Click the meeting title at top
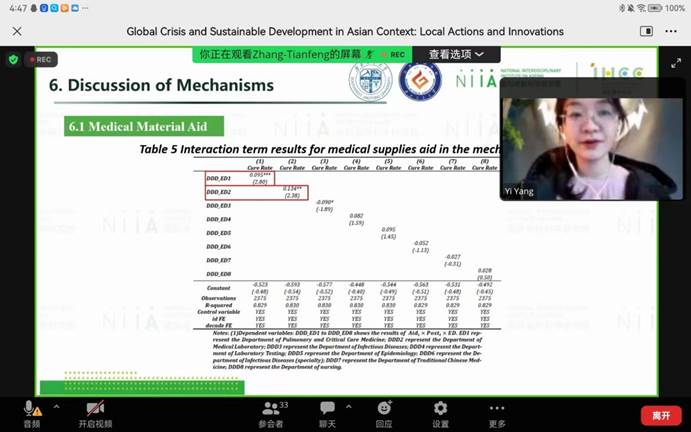 point(345,32)
